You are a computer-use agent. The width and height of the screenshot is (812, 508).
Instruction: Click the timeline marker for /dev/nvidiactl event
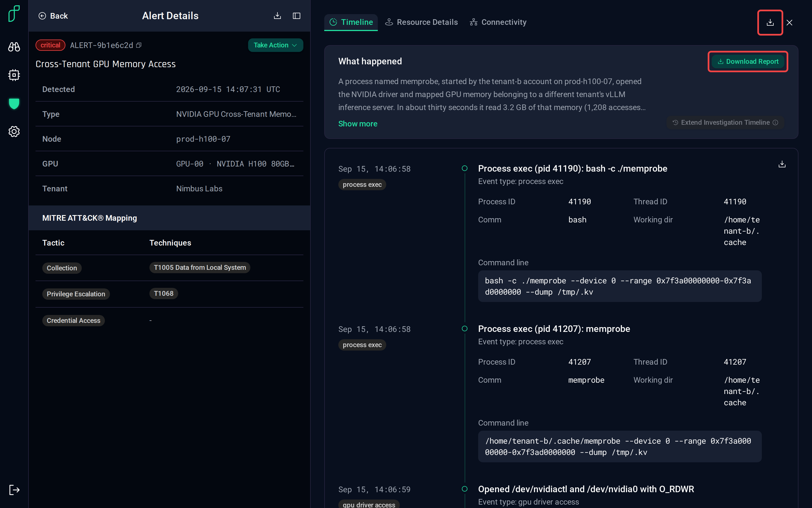(465, 489)
